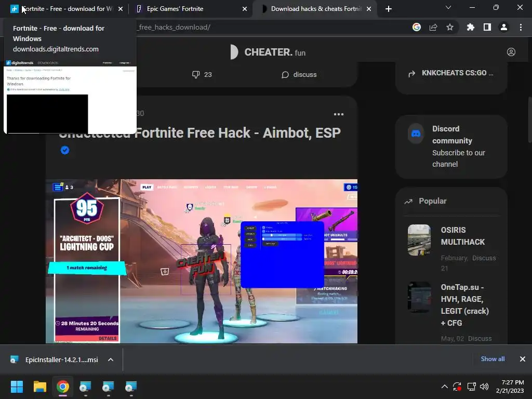Open KNKCHEATS CS:GO shortcut link
The image size is (532, 399).
click(451, 73)
